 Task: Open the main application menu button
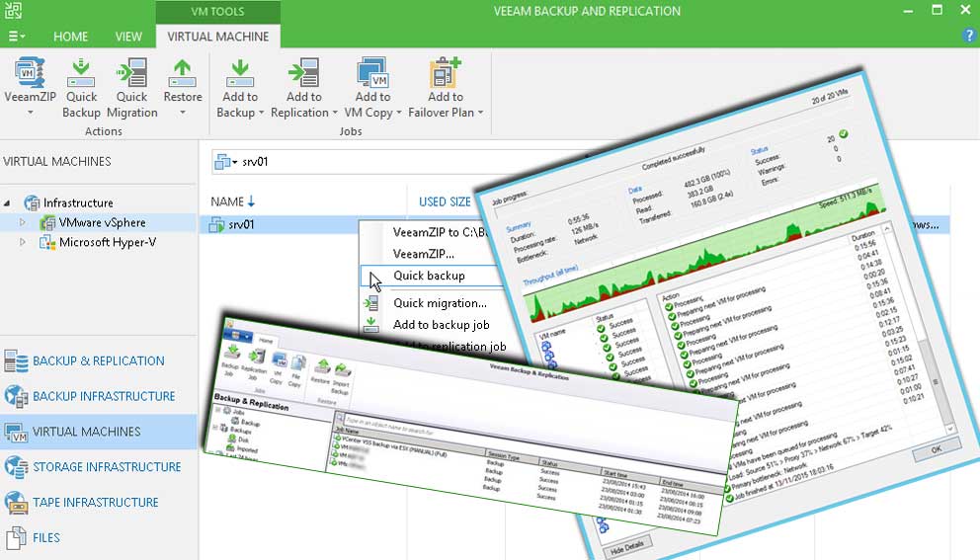coord(16,37)
